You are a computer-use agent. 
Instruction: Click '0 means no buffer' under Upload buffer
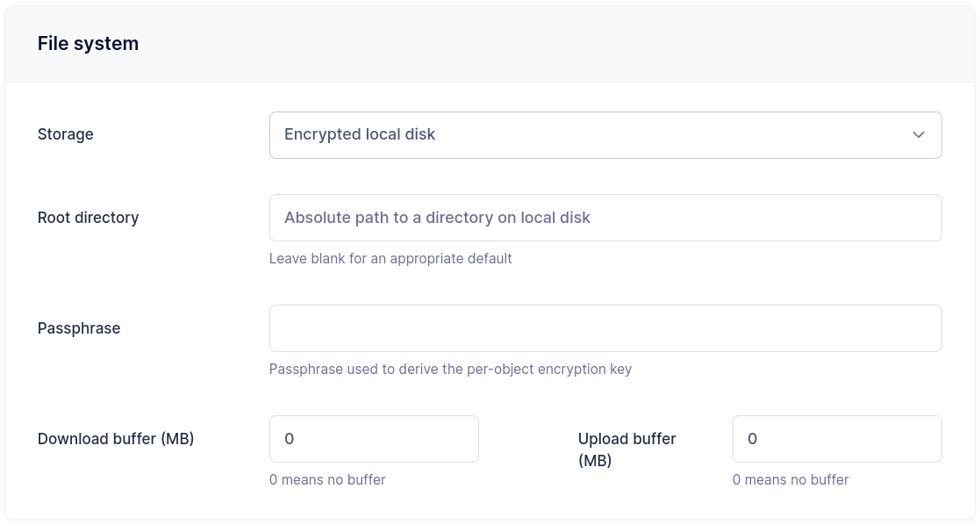(x=790, y=479)
